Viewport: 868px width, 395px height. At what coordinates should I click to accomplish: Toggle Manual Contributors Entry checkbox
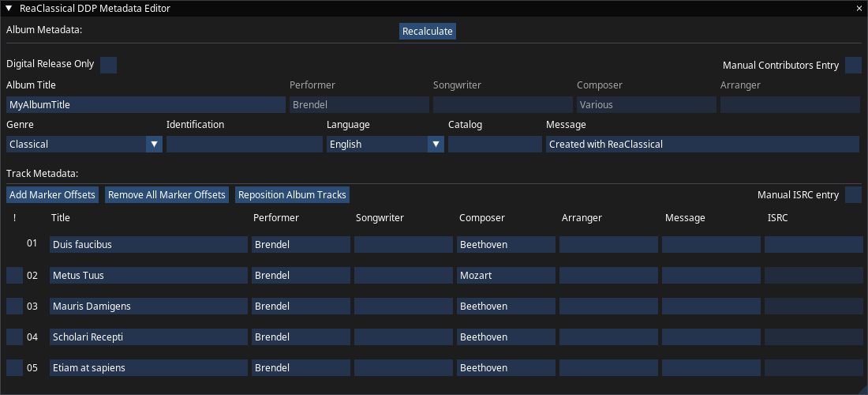(x=853, y=65)
